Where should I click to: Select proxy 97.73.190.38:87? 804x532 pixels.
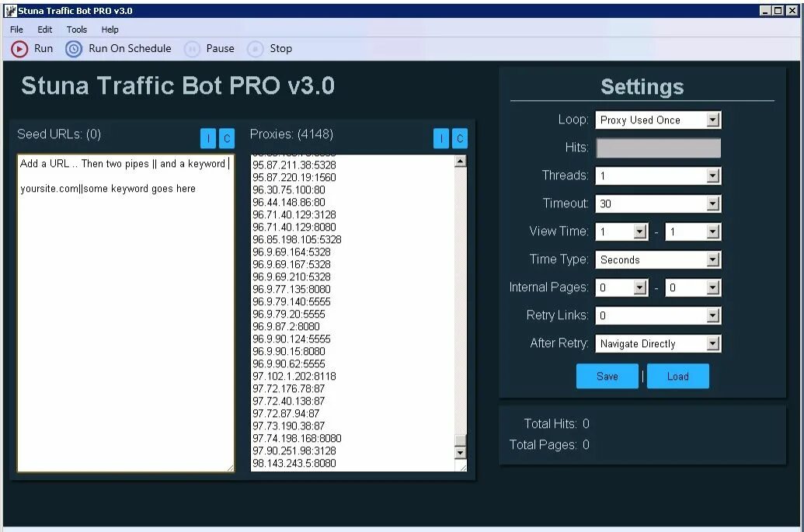point(289,426)
